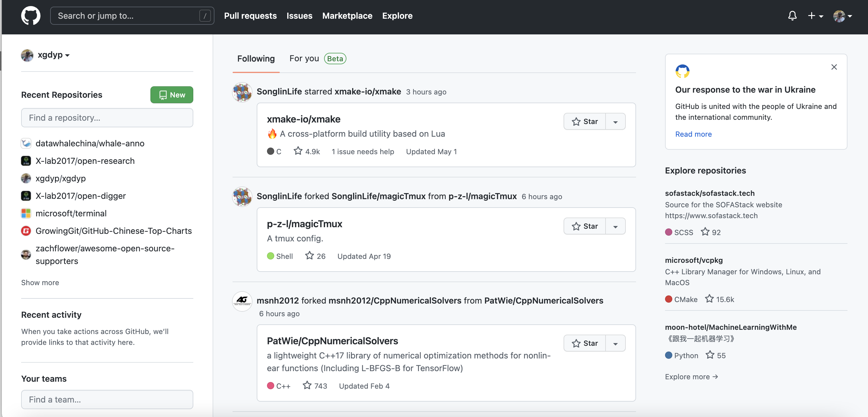The width and height of the screenshot is (868, 417).
Task: Click msnh2012's avatar icon
Action: pyautogui.click(x=242, y=301)
